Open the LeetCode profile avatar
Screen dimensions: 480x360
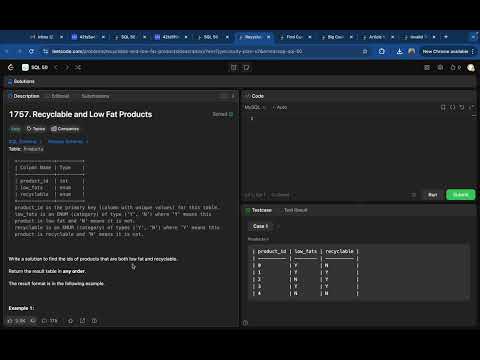[x=471, y=68]
